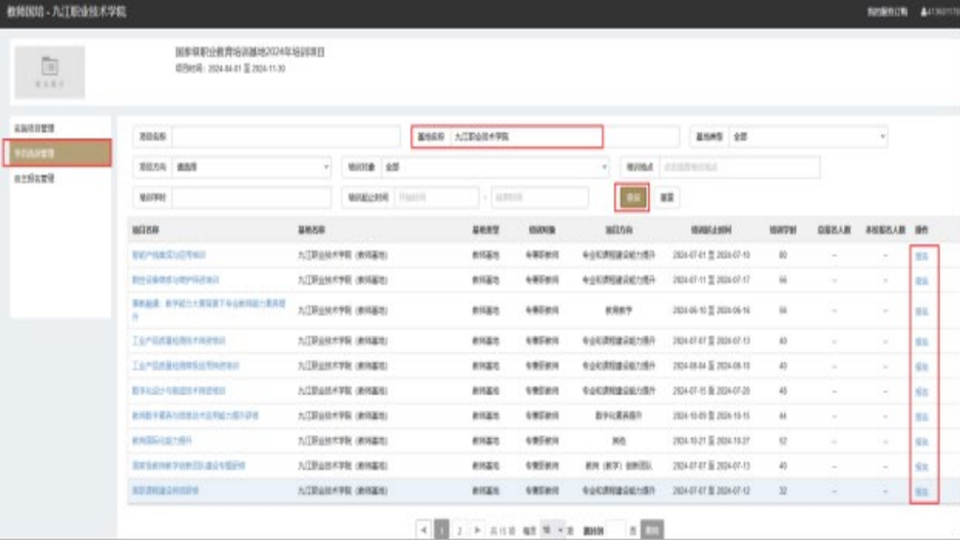This screenshot has width=960, height=540.
Task: Go to previous page arrow in pagination
Action: [x=423, y=529]
